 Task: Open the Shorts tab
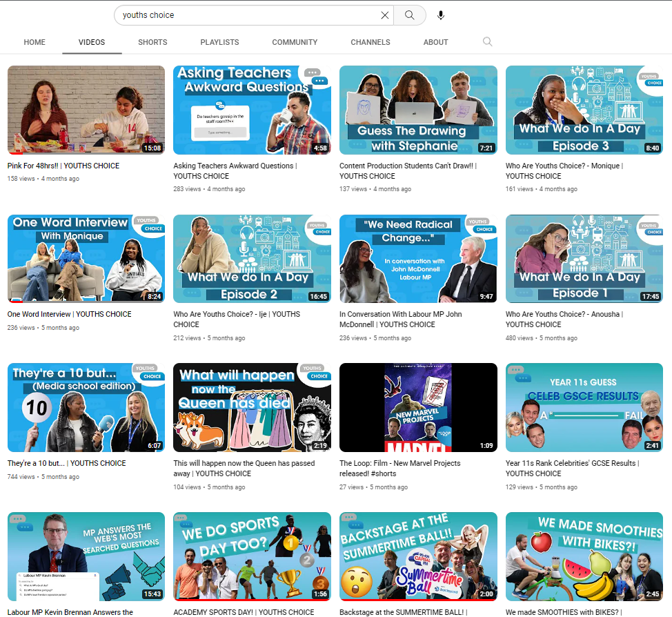click(152, 42)
